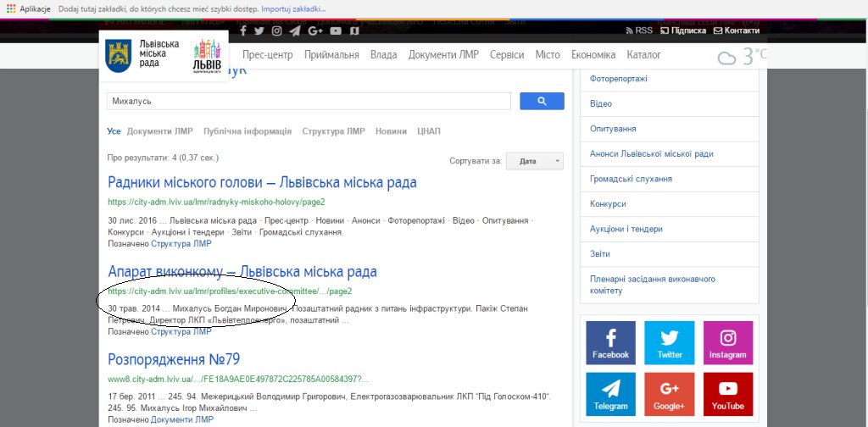The width and height of the screenshot is (868, 427).
Task: Open the Прес-центр menu
Action: click(x=267, y=55)
